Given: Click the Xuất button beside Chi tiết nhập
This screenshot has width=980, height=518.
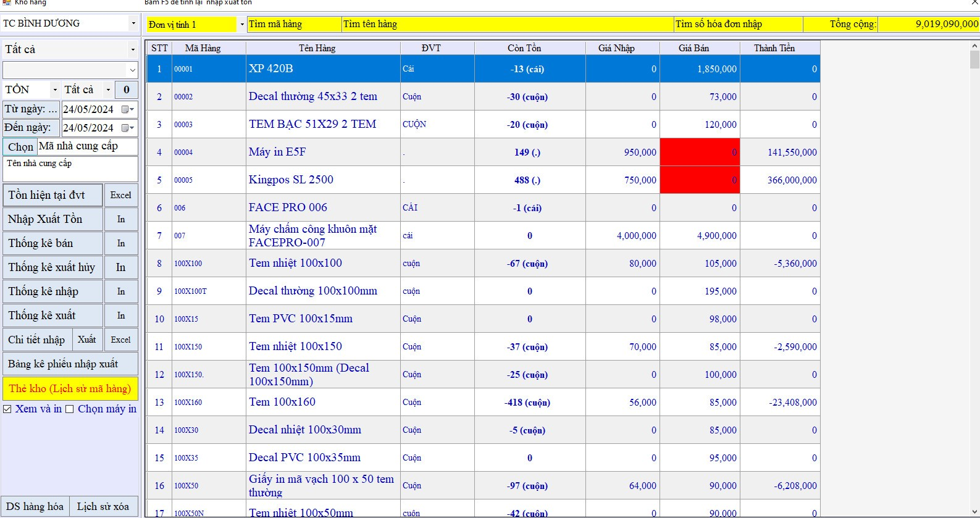Looking at the screenshot, I should tap(87, 340).
